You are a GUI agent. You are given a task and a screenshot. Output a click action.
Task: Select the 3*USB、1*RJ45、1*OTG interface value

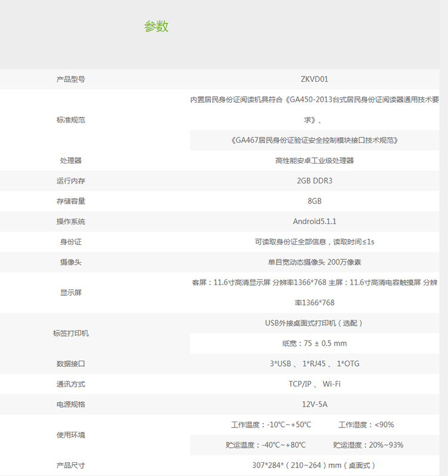click(x=314, y=364)
